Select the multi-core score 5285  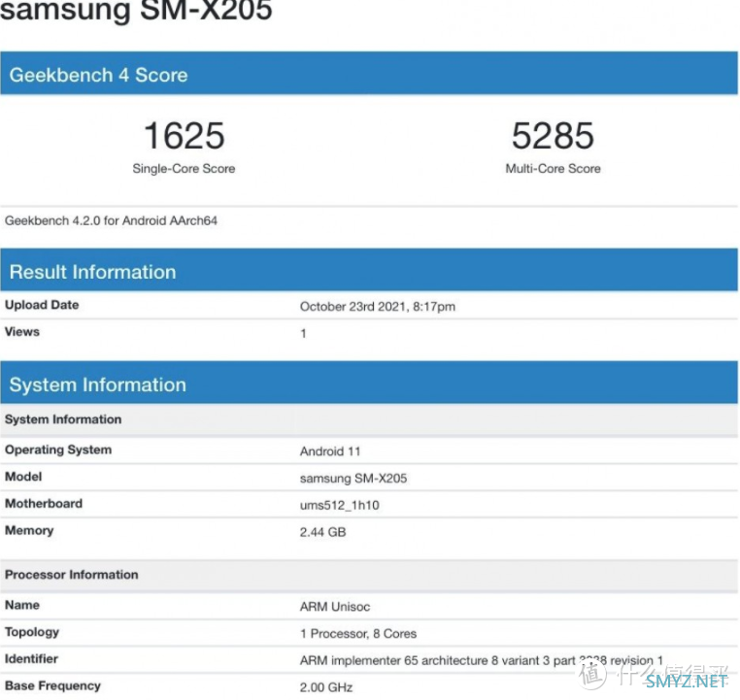click(x=553, y=136)
